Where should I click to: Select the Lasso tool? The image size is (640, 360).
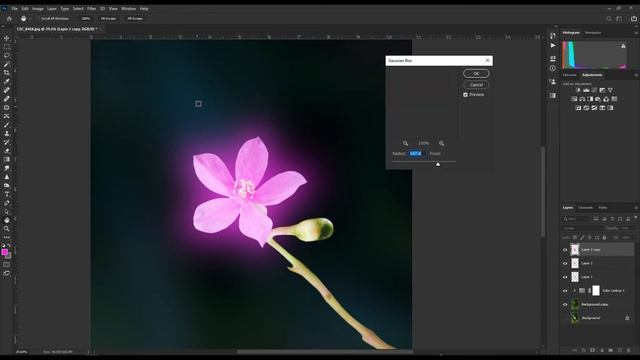click(7, 55)
